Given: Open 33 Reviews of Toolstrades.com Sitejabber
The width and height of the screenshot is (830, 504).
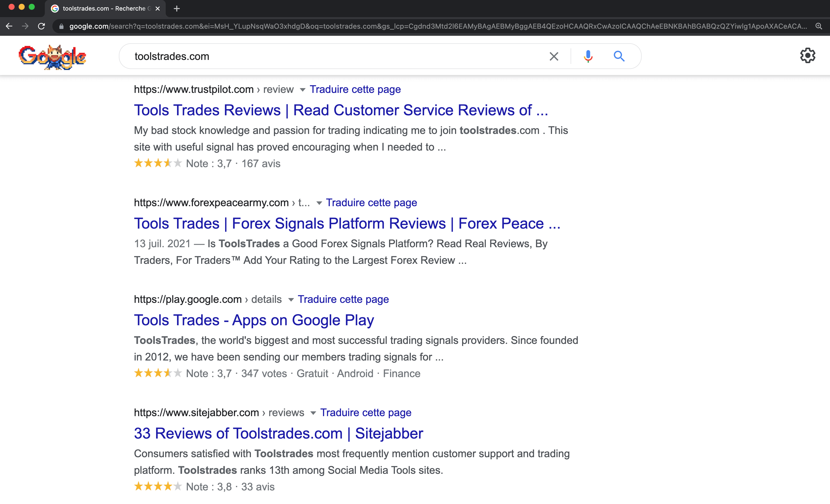Looking at the screenshot, I should [279, 433].
